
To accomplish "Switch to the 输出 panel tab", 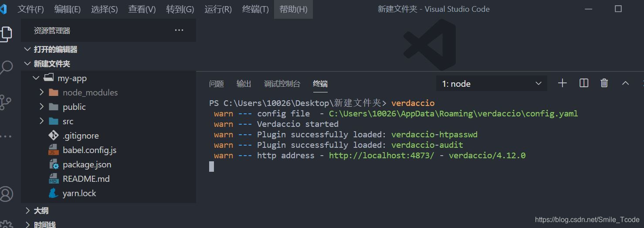I will 244,84.
